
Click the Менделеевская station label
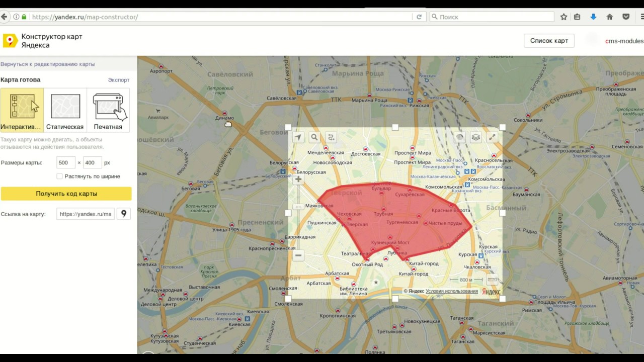pyautogui.click(x=326, y=152)
